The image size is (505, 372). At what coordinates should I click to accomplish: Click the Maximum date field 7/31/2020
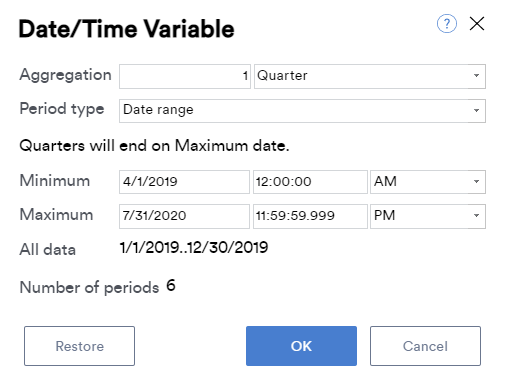pyautogui.click(x=184, y=216)
